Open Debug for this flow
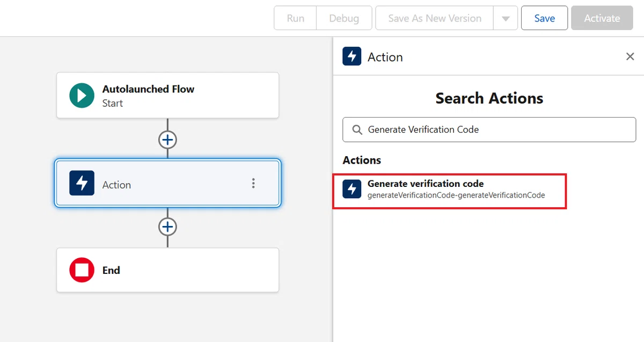This screenshot has height=342, width=644. click(x=344, y=18)
